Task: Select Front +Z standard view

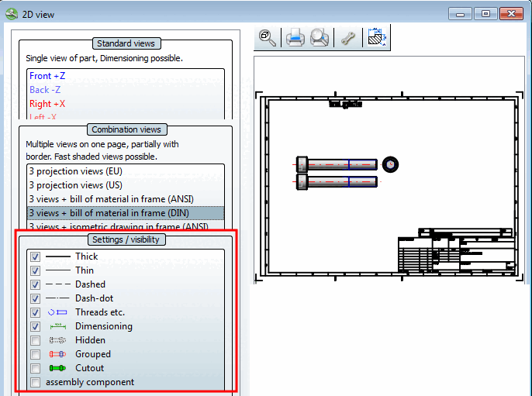Action: (126, 76)
